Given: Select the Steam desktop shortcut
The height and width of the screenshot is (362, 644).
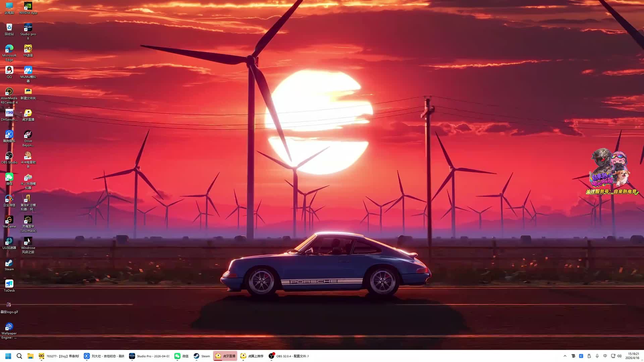Looking at the screenshot, I should coord(9,263).
